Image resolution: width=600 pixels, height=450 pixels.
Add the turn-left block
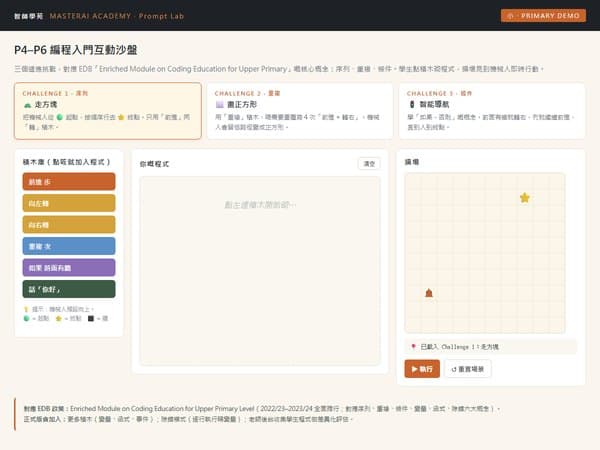[69, 203]
